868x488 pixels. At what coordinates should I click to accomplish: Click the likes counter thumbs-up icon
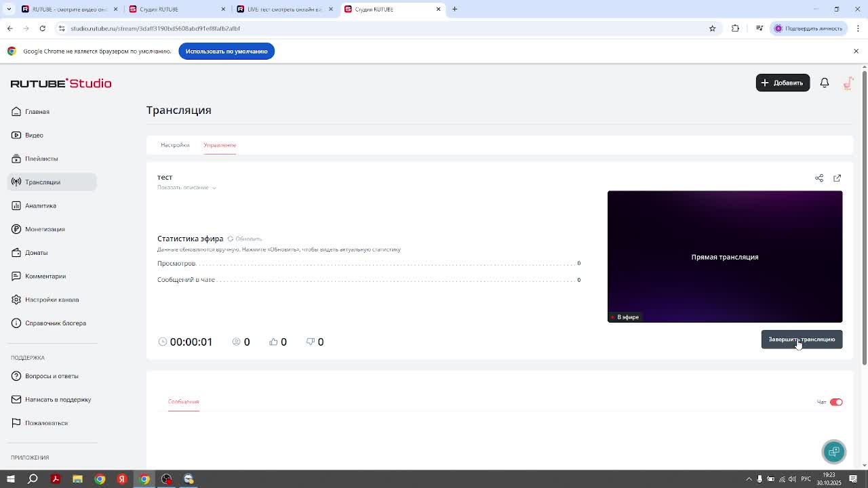(273, 342)
